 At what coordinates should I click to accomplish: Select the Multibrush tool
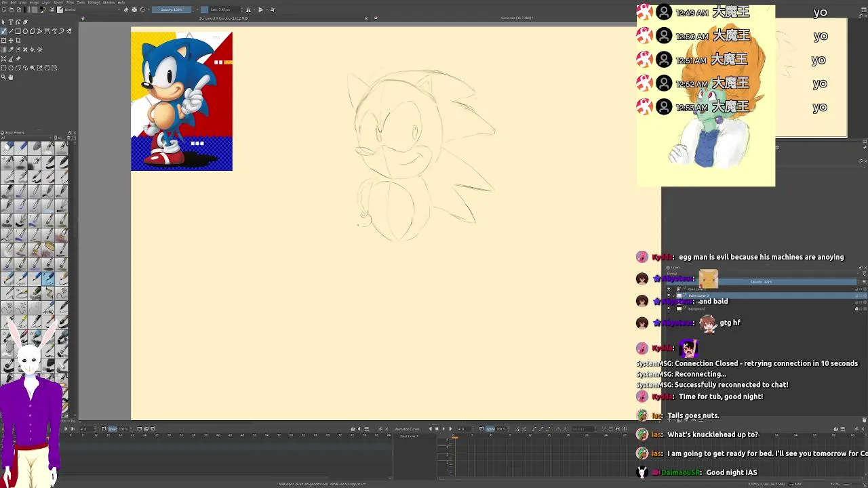click(68, 31)
